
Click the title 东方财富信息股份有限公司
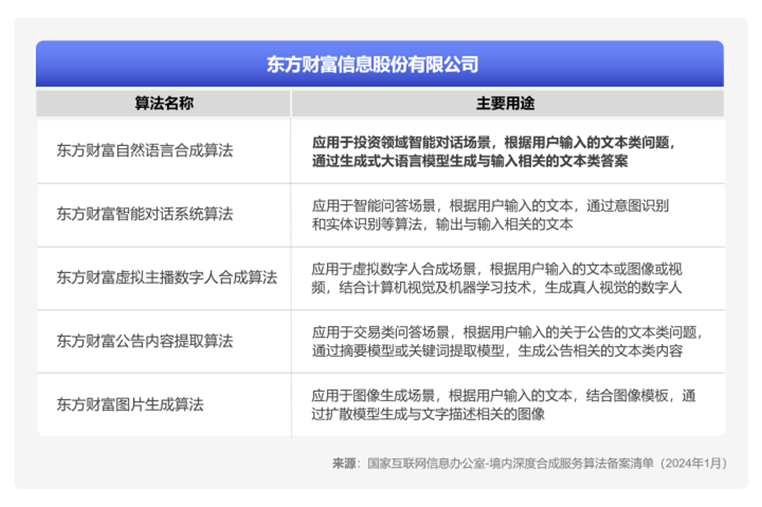[372, 65]
